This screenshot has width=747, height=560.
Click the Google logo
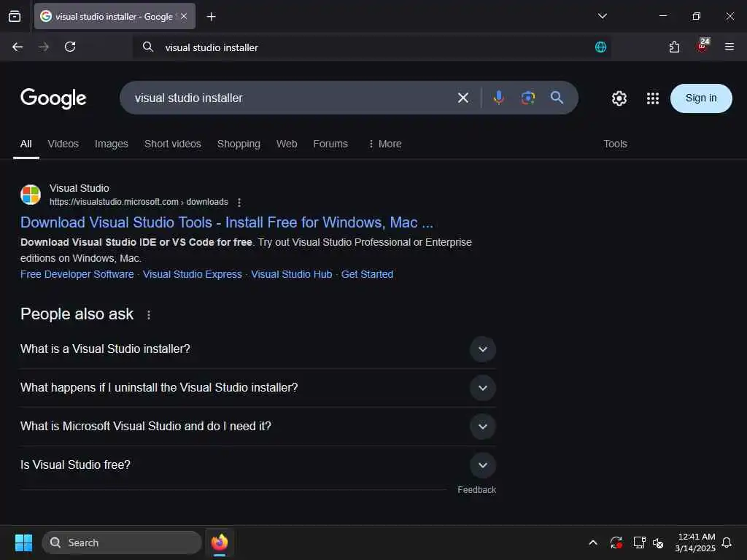coord(53,98)
